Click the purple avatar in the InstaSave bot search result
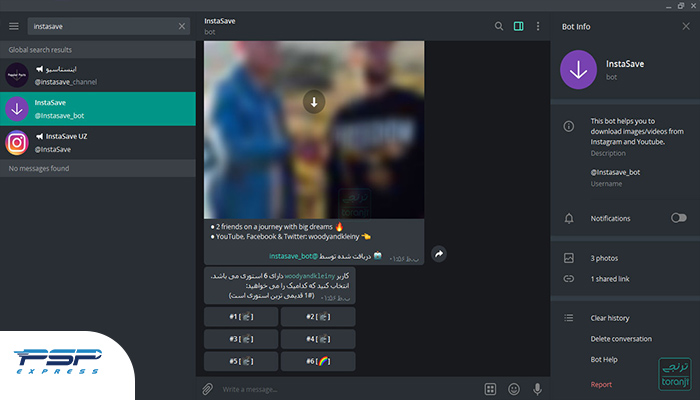Viewport: 700px width, 400px height. [17, 109]
